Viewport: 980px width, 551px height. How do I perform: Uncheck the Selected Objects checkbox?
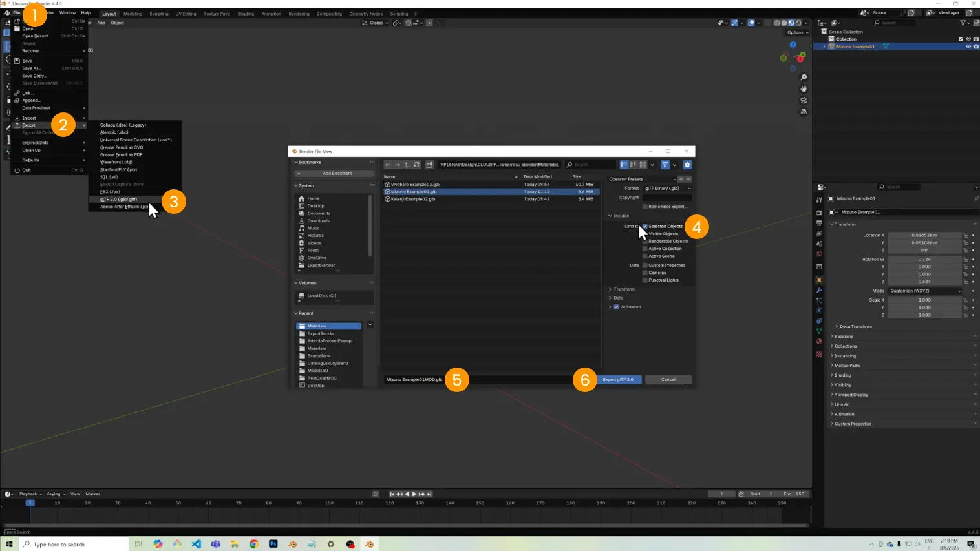pyautogui.click(x=645, y=226)
